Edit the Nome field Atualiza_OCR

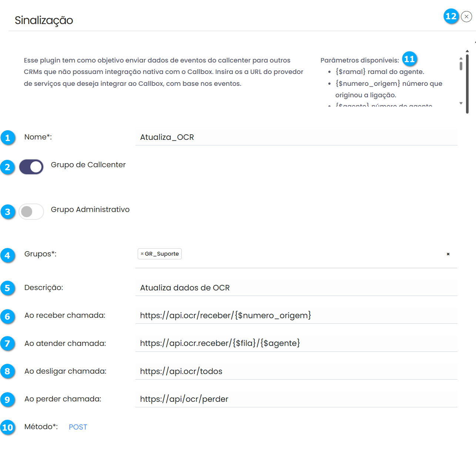(x=296, y=137)
